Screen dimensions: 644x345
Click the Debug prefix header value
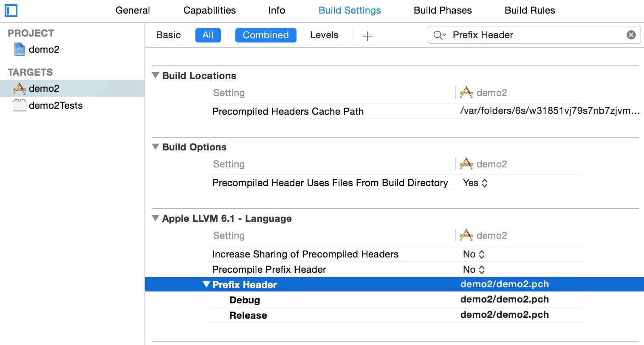pyautogui.click(x=504, y=300)
